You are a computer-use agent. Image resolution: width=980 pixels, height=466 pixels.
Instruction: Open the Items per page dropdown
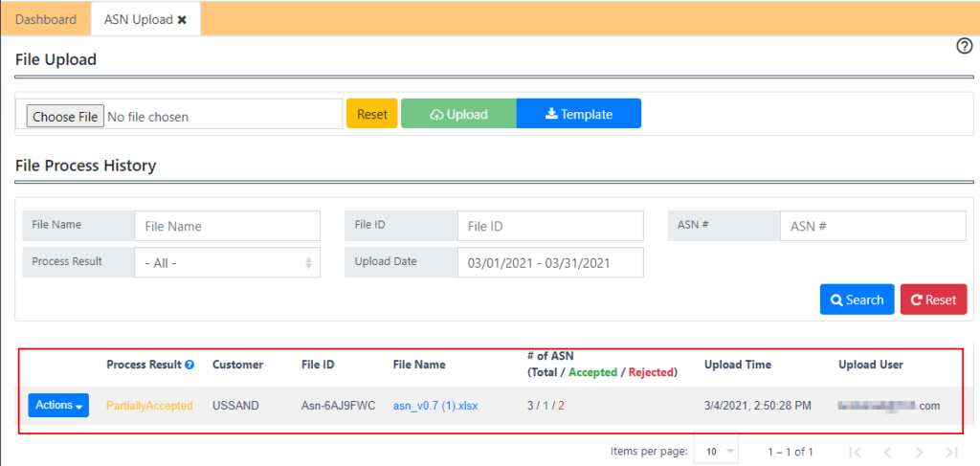[716, 451]
